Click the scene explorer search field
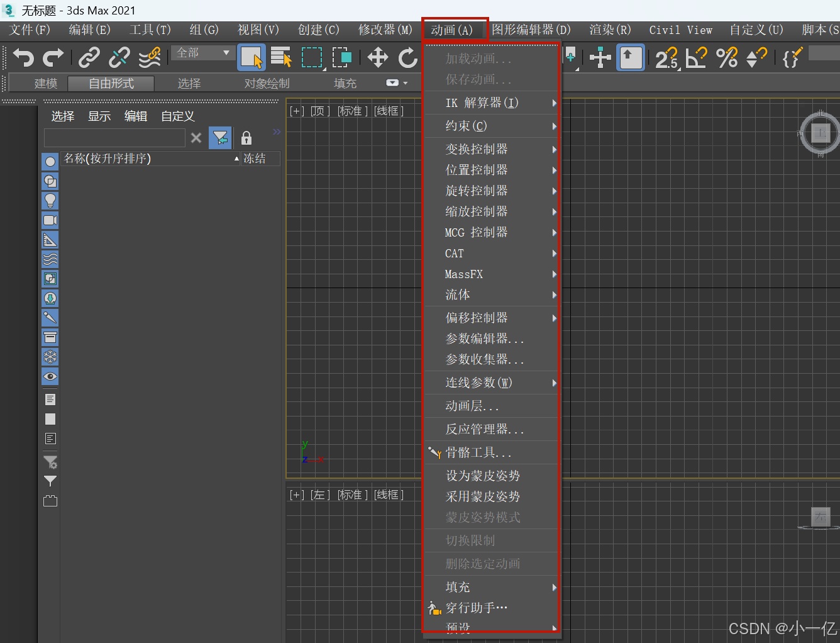 (x=114, y=138)
